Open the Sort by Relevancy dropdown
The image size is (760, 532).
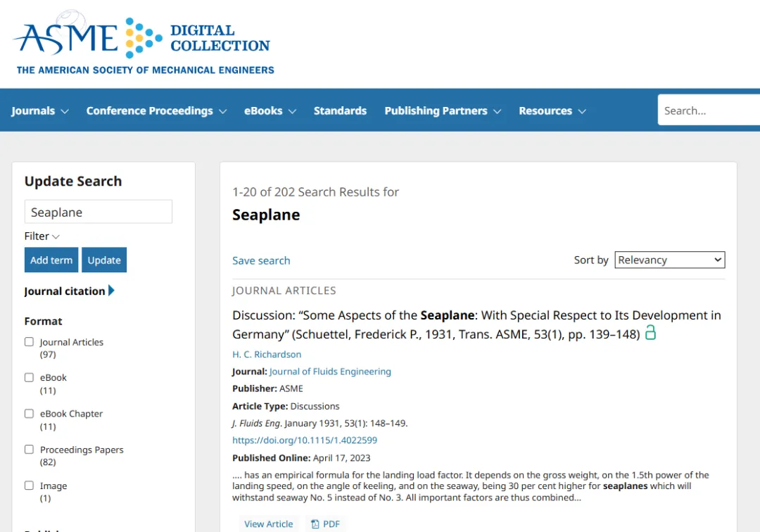(670, 260)
